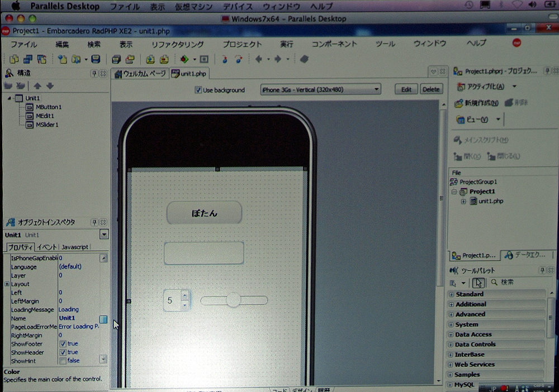
Task: Pin the オブジェクトインスペクタ panel
Action: 94,222
